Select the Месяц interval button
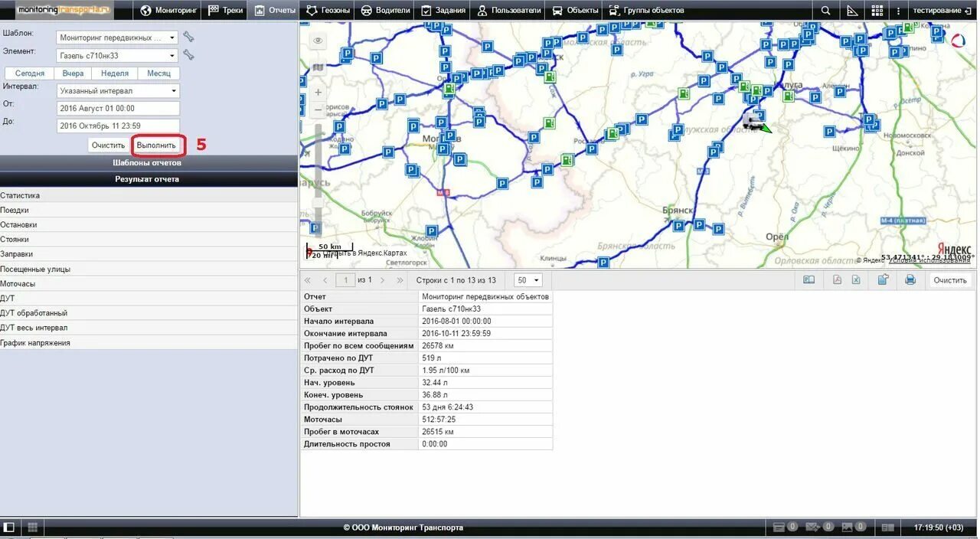This screenshot has width=980, height=539. coord(159,73)
